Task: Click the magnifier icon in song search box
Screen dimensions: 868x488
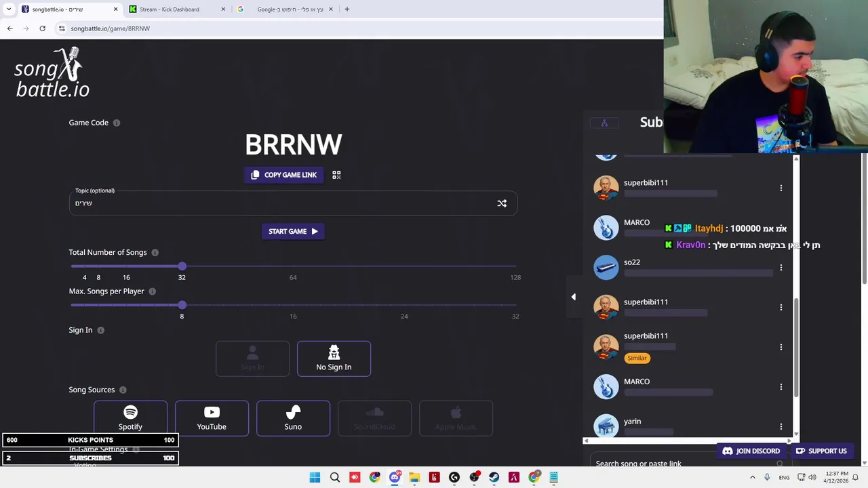Action: pos(780,464)
